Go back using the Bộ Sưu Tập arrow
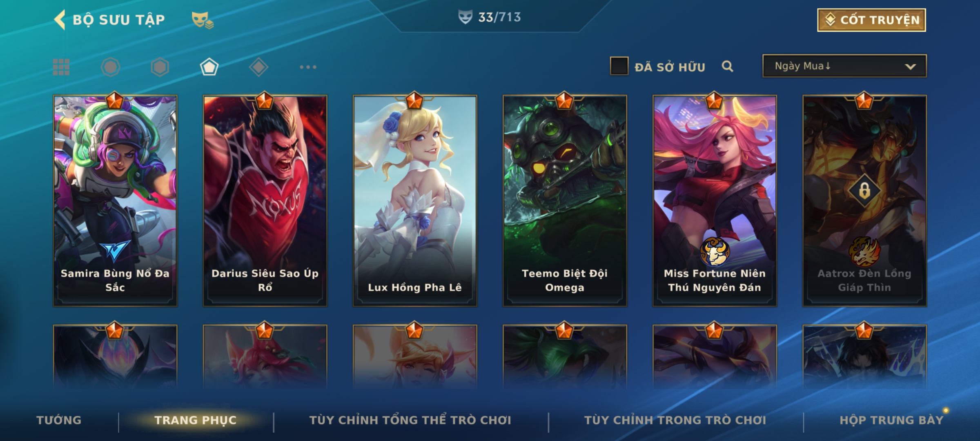This screenshot has height=441, width=980. (60, 20)
